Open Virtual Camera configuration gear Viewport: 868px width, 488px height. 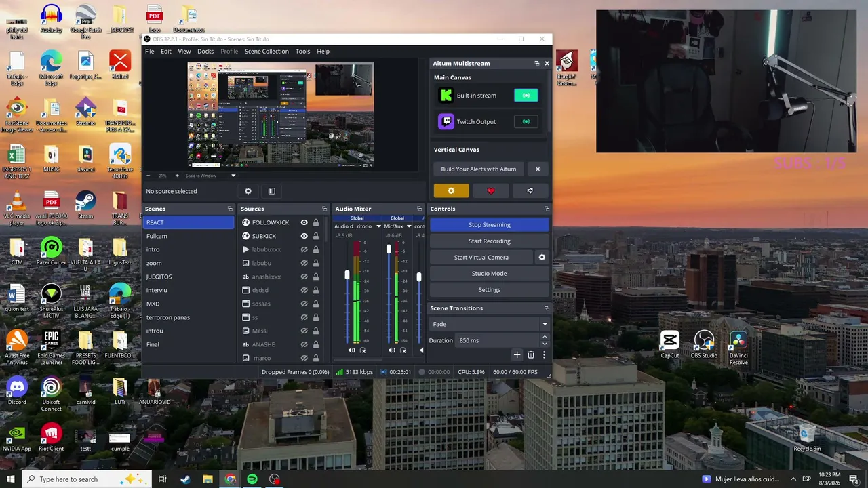click(542, 258)
